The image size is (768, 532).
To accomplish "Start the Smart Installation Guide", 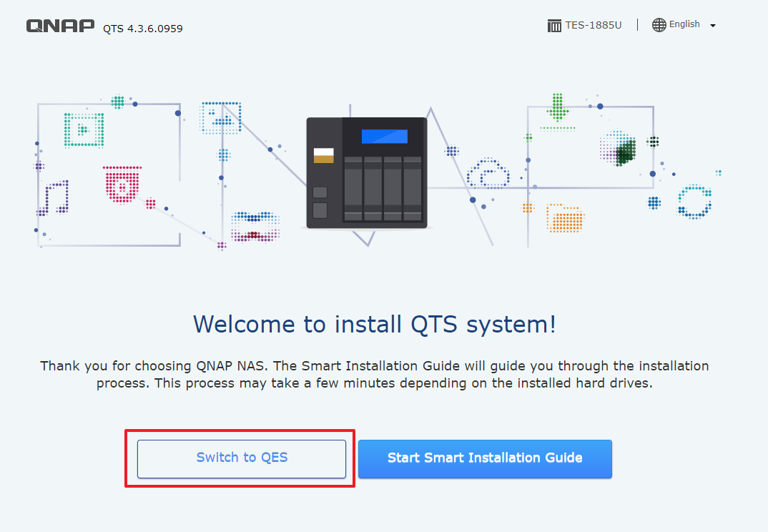I will point(485,458).
